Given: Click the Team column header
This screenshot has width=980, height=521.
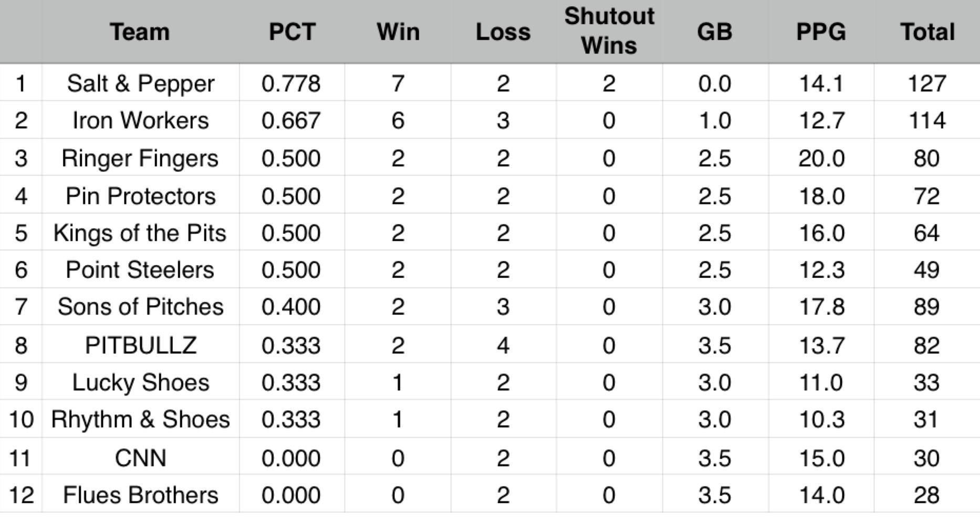Looking at the screenshot, I should 140,32.
